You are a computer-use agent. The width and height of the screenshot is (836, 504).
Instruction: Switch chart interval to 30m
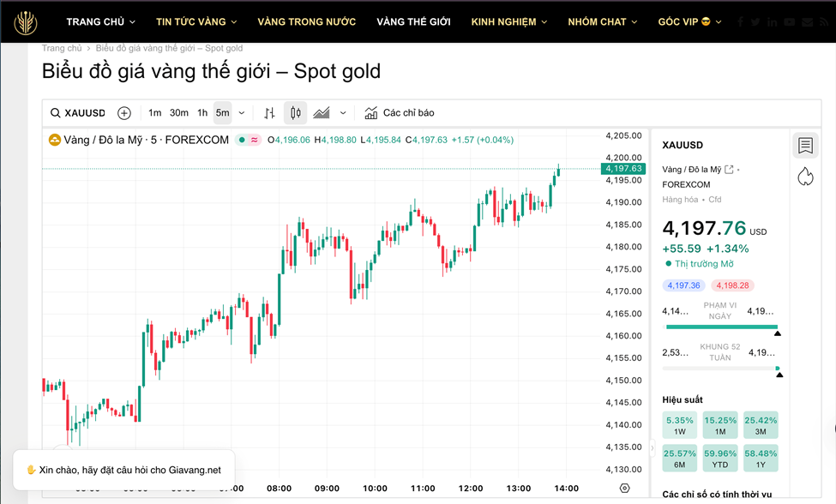178,113
